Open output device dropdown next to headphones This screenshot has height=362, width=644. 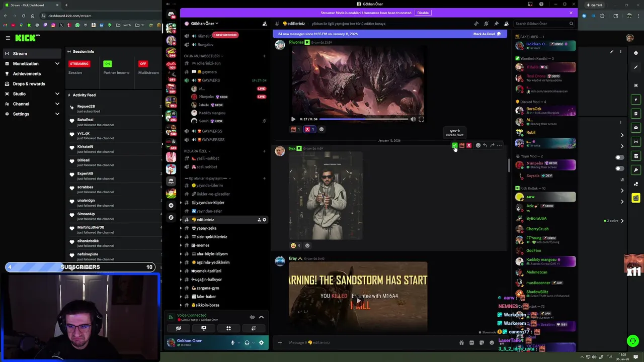253,343
